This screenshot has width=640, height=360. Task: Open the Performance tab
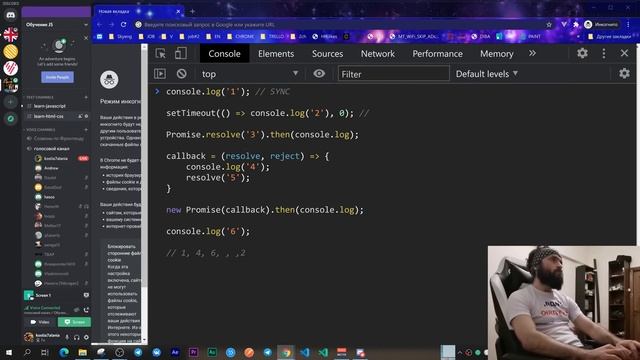[438, 54]
